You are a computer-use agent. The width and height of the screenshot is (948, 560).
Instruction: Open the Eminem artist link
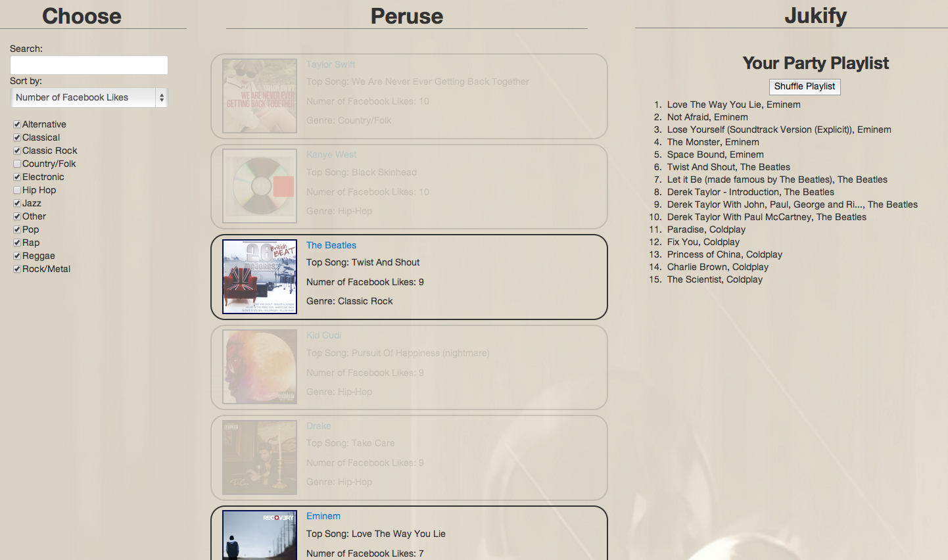click(323, 516)
